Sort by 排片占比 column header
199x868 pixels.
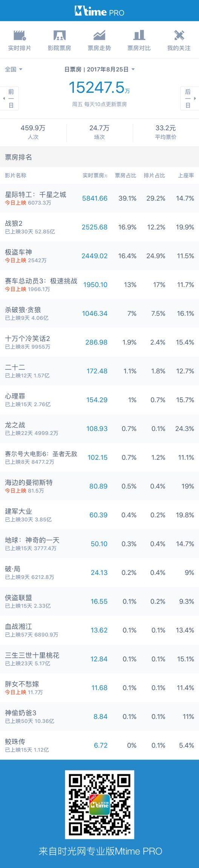[x=155, y=176]
